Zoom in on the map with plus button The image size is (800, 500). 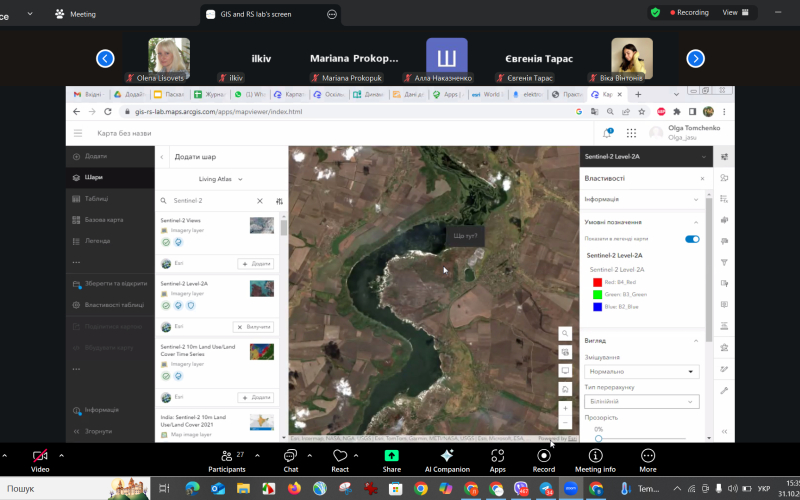click(x=565, y=408)
